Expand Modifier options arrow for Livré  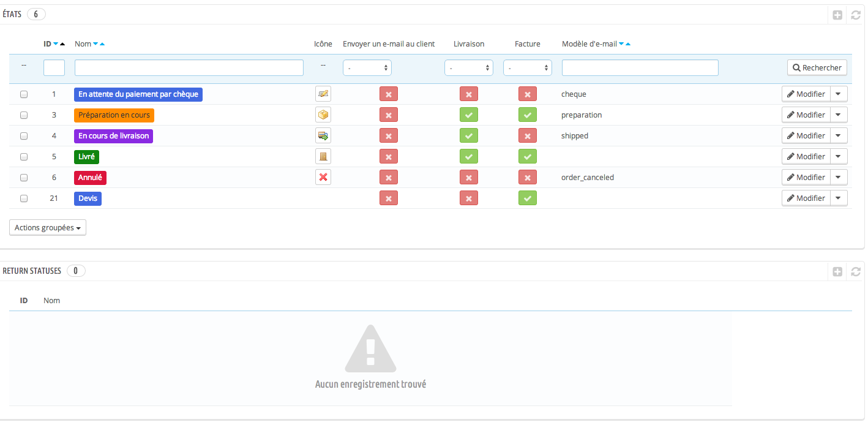click(839, 157)
